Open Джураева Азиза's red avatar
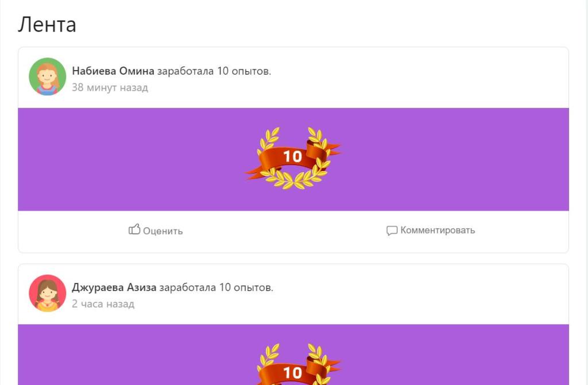The width and height of the screenshot is (588, 385). [x=47, y=293]
